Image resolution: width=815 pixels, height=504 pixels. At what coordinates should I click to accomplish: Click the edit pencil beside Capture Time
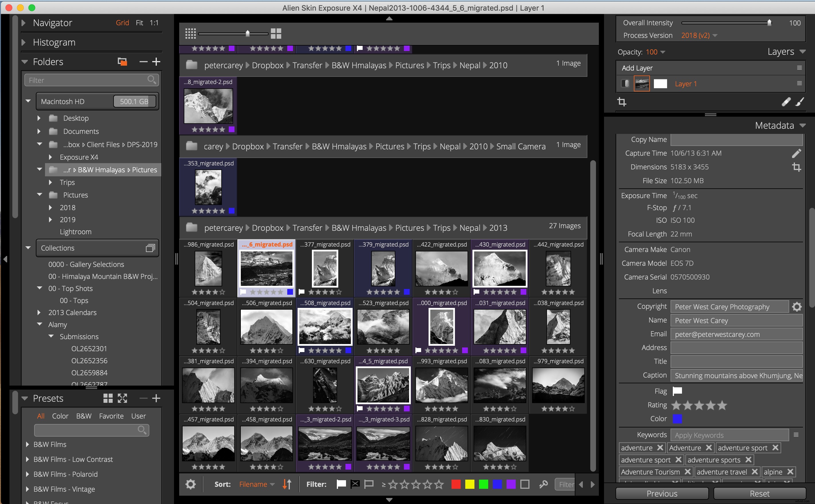[797, 153]
